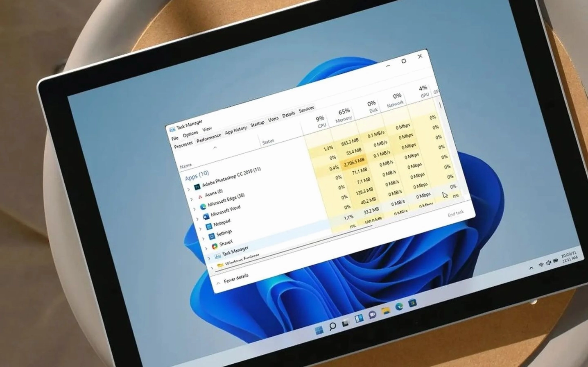Open Search from the taskbar
This screenshot has height=367, width=588.
pyautogui.click(x=332, y=326)
